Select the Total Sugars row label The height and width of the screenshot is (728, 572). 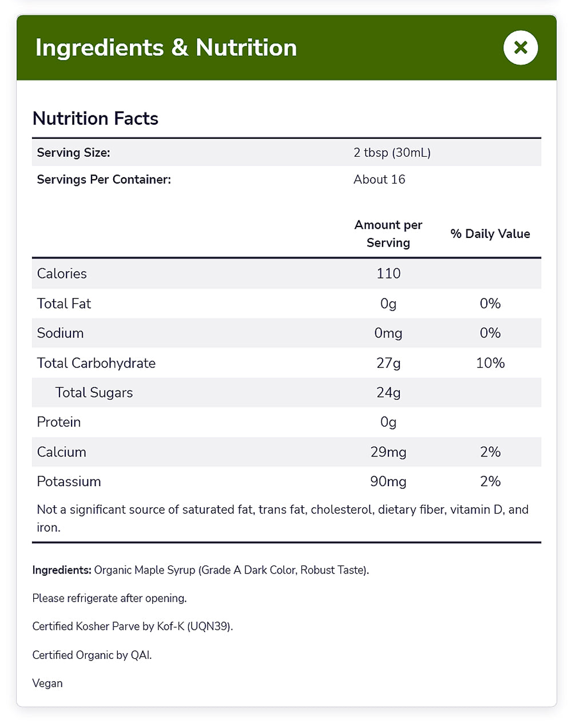pyautogui.click(x=94, y=393)
